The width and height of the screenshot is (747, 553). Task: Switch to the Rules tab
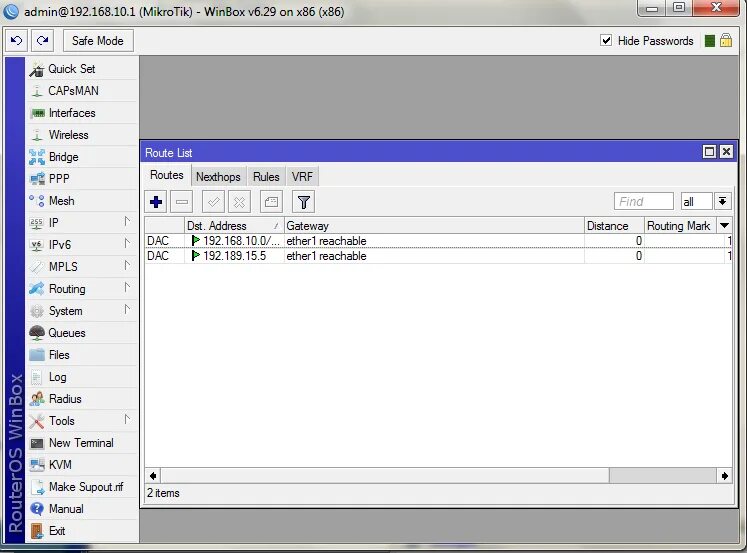coord(266,177)
